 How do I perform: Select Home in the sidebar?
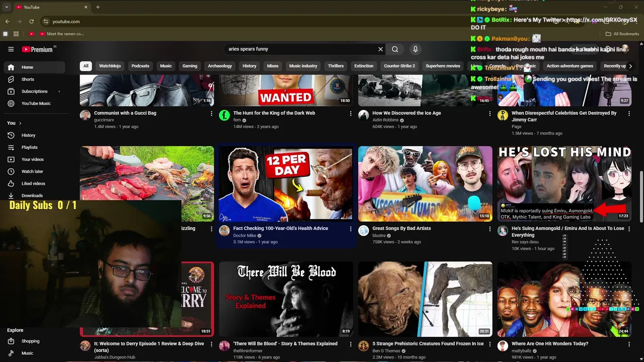(34, 67)
